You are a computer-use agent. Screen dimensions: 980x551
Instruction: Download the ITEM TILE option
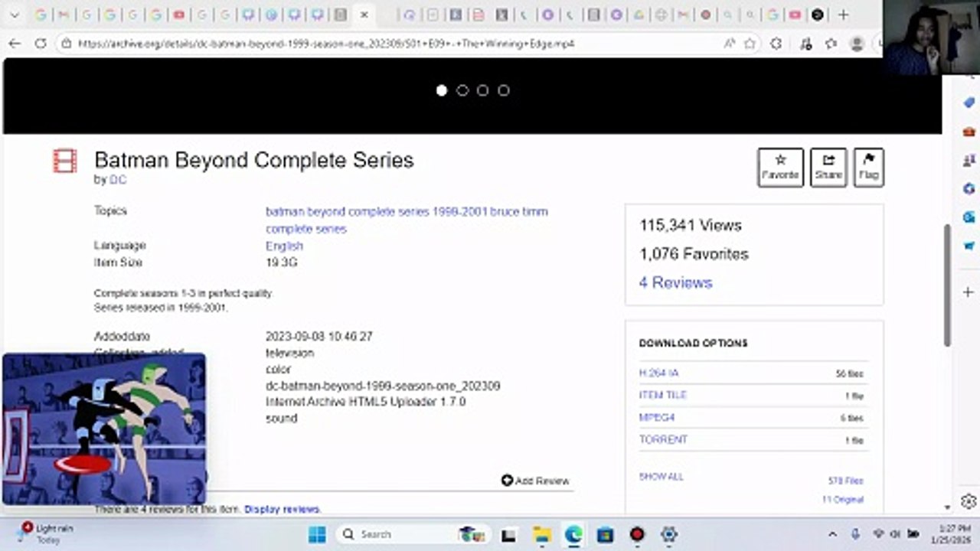click(x=663, y=396)
